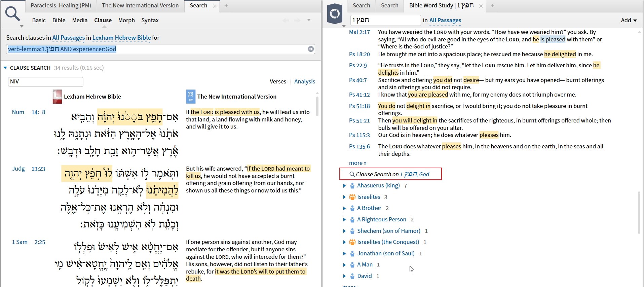Expand the A Man entry
The image size is (644, 287).
click(344, 265)
